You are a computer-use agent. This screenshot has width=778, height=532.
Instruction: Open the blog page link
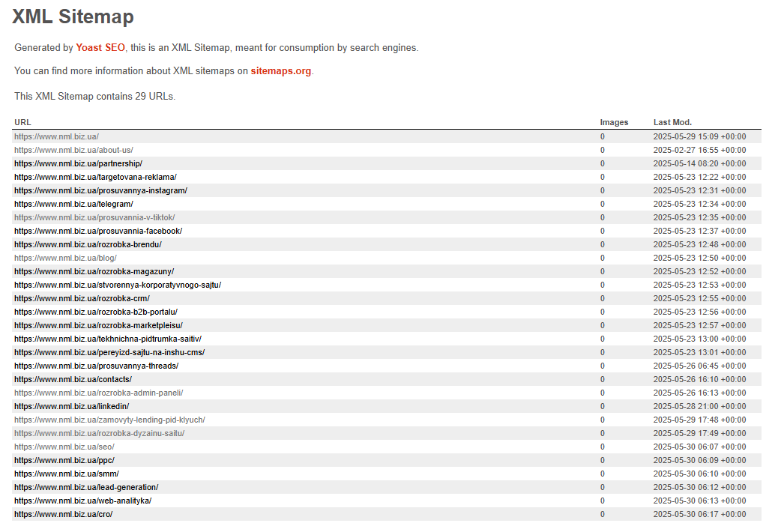coord(65,258)
